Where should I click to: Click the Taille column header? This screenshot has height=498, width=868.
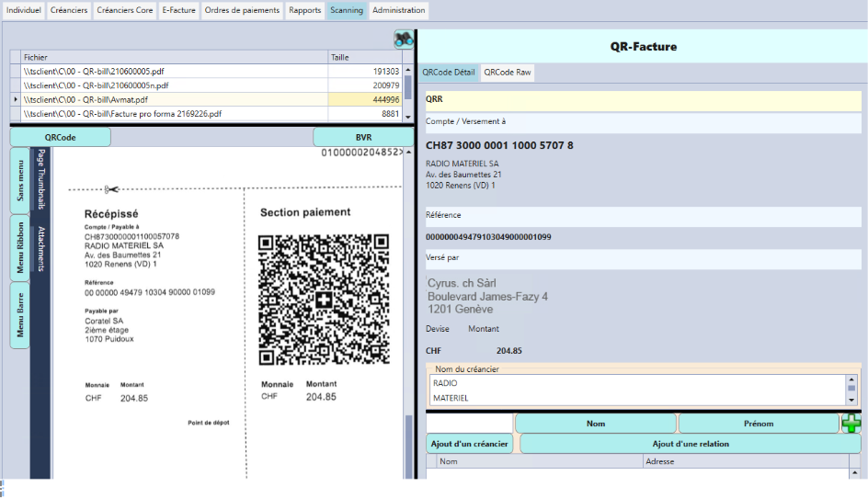(365, 57)
